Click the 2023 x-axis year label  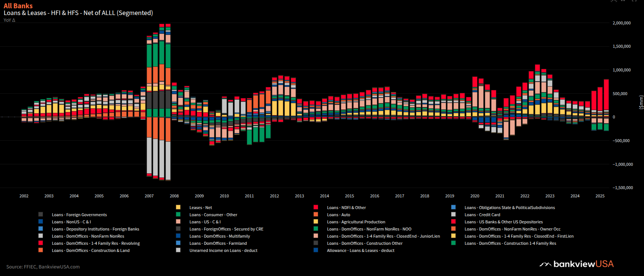click(x=550, y=196)
